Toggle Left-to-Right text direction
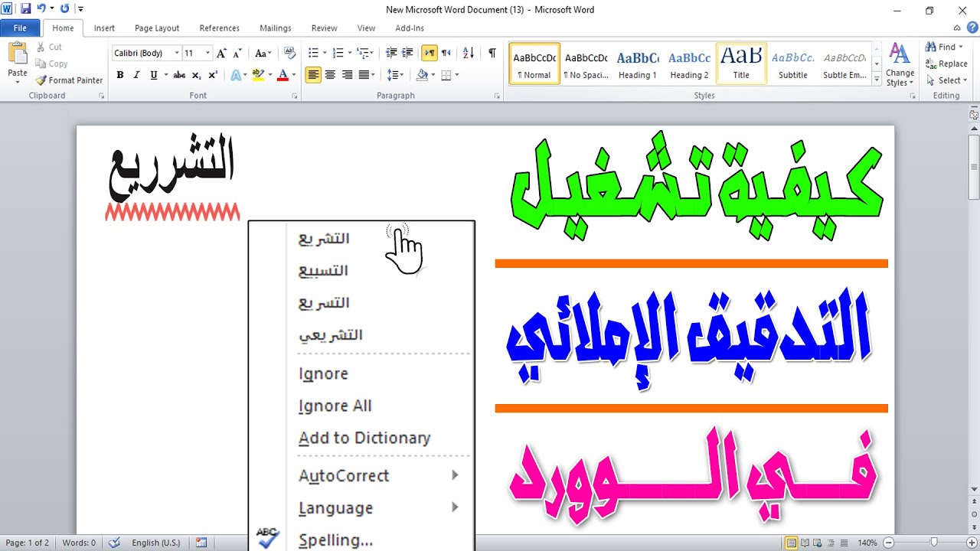This screenshot has width=980, height=551. click(x=430, y=53)
